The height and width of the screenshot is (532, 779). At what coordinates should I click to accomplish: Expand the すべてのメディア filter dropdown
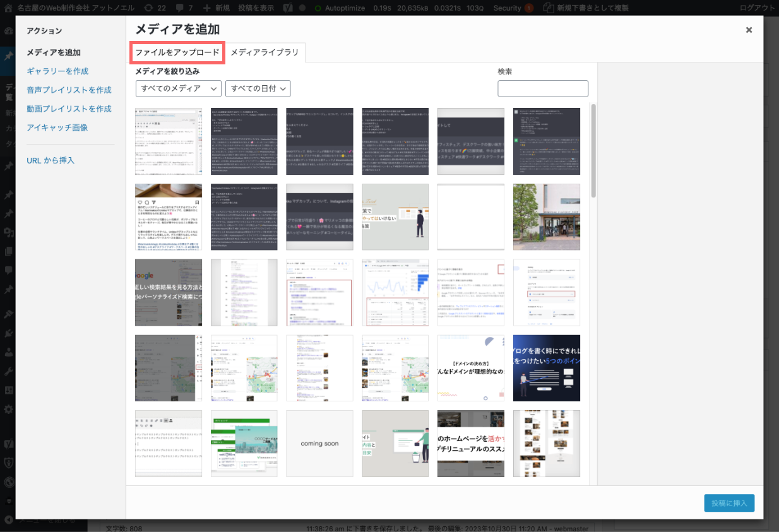(x=179, y=88)
